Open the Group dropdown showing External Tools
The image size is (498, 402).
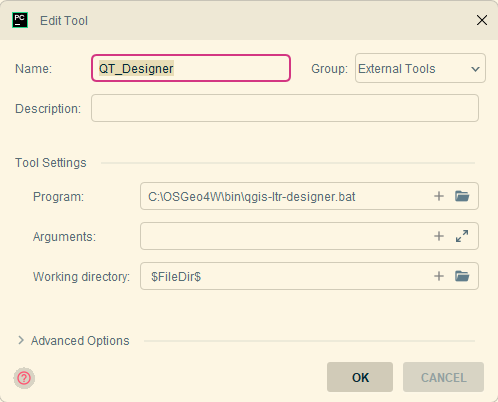(x=420, y=68)
